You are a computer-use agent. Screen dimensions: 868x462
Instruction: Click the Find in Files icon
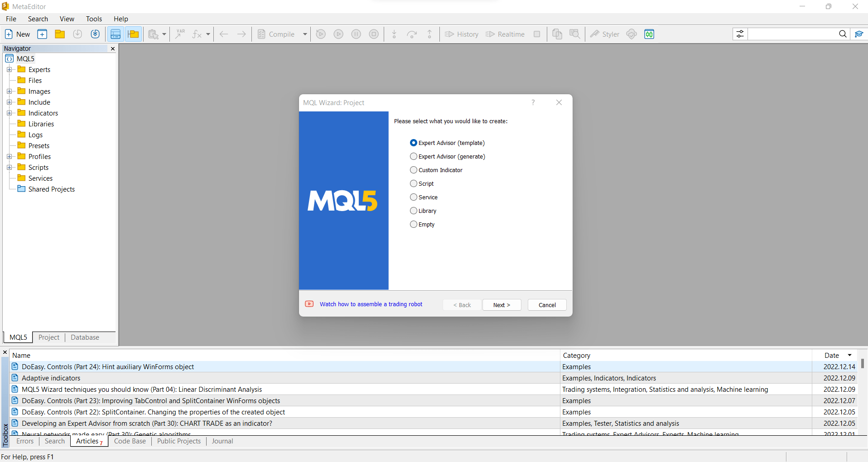click(575, 34)
